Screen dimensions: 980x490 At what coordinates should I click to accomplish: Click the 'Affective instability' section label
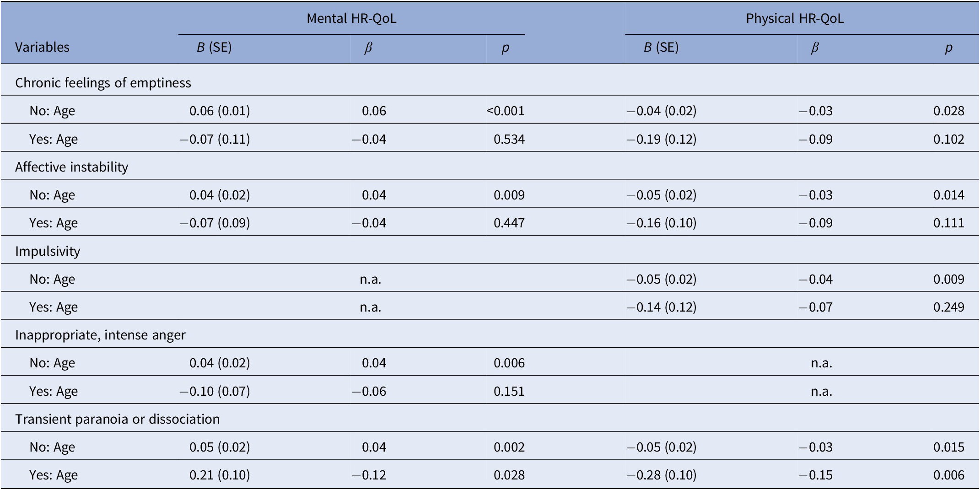[71, 167]
